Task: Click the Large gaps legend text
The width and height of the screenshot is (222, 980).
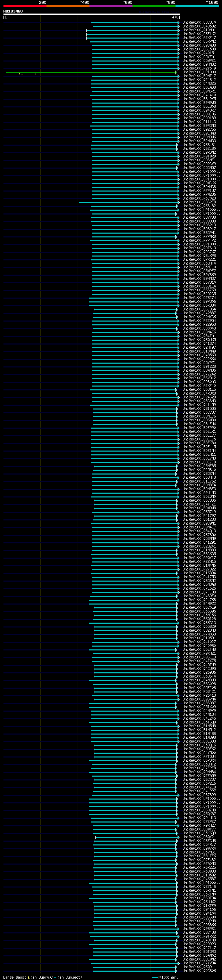Action: [15, 977]
